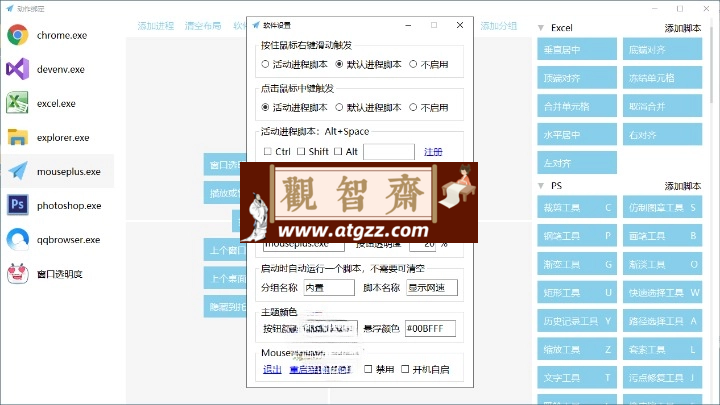This screenshot has height=405, width=720.
Task: Collapse the Excel script group
Action: [541, 28]
